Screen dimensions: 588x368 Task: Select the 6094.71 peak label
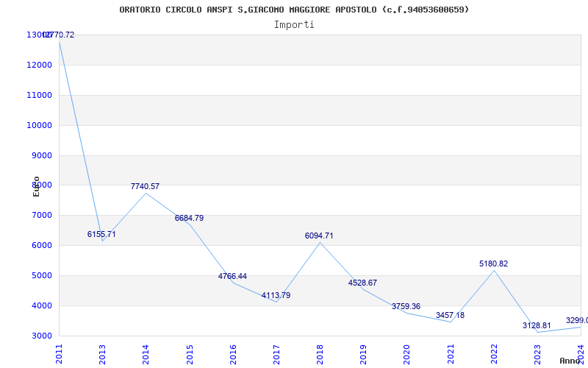tap(319, 236)
